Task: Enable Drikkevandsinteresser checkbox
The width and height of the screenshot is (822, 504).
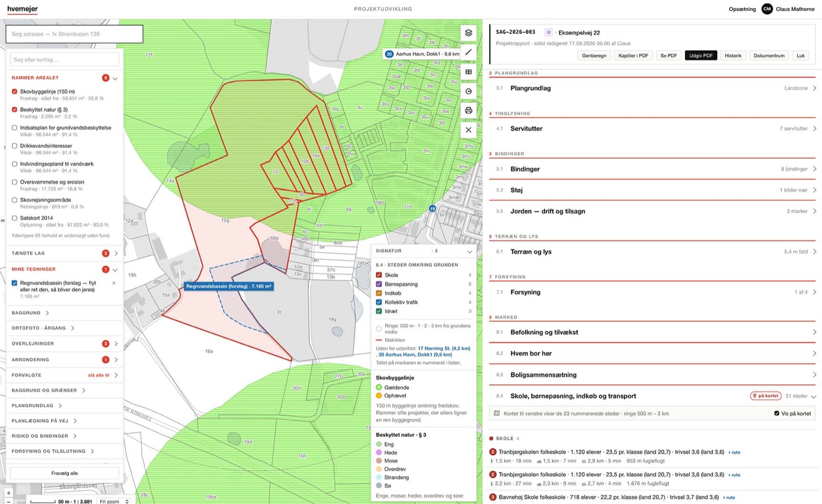Action: [x=14, y=146]
